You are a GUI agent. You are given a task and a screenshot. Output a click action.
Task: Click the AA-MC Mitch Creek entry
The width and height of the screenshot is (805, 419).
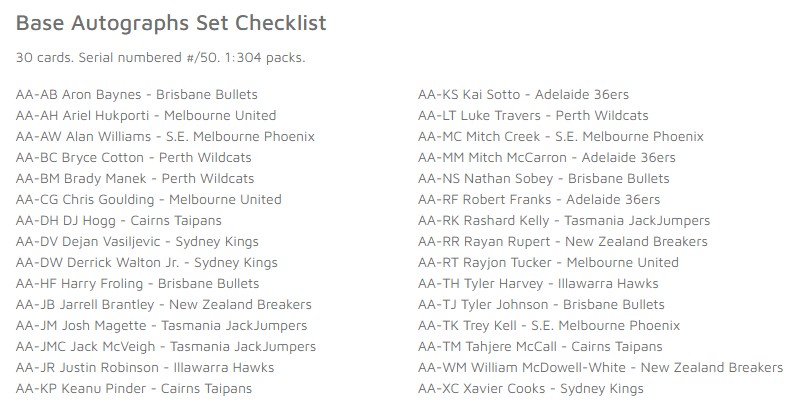(x=561, y=137)
